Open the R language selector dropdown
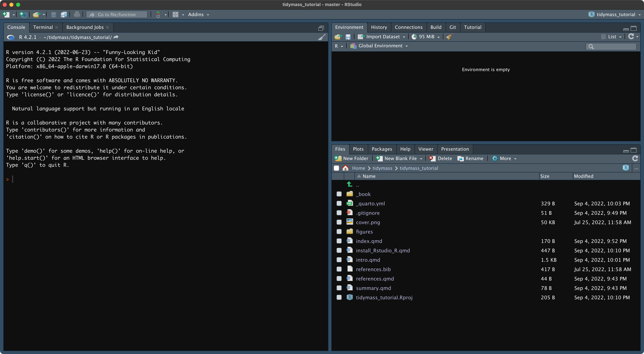Screen dimensions: 644x354 339,46
